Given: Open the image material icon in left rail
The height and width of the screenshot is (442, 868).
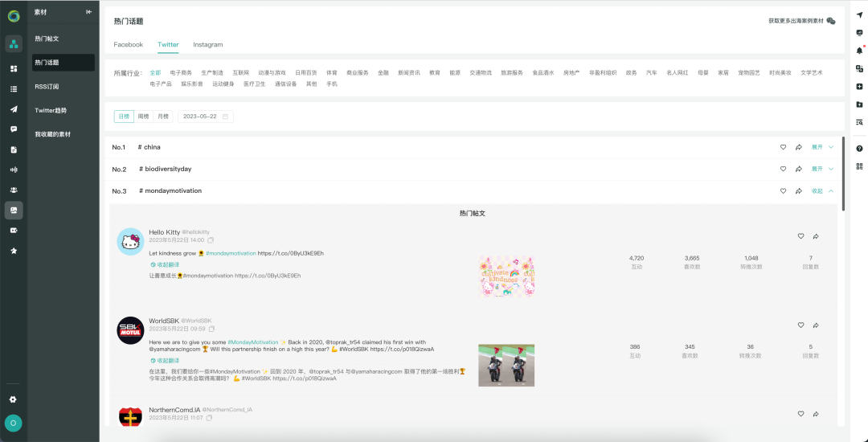Looking at the screenshot, I should click(x=14, y=211).
